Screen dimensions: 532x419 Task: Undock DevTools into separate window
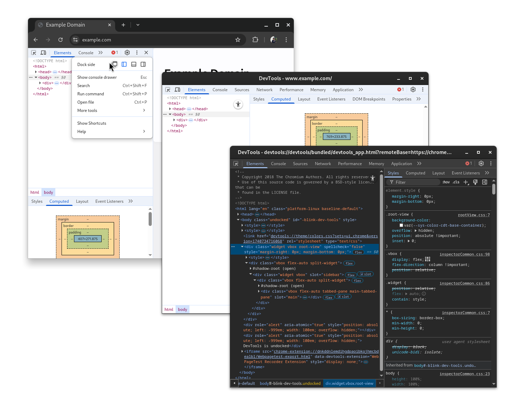[x=115, y=64]
